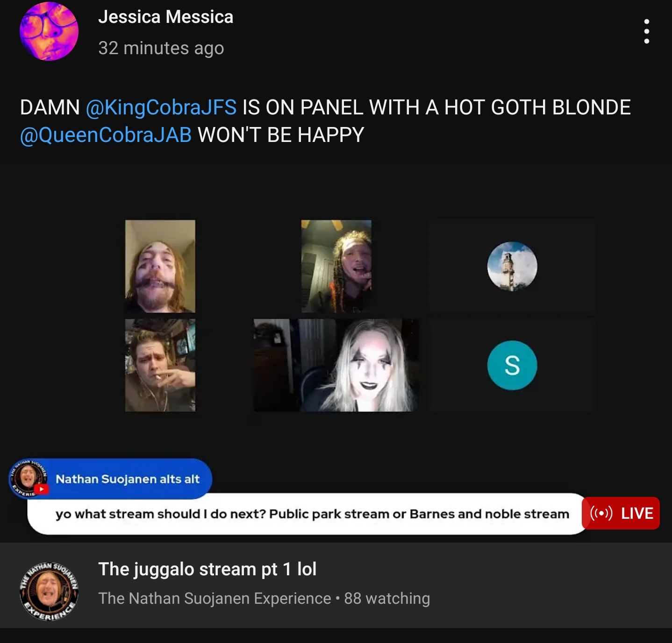
Task: Open the Nathan Suojanen Experience channel avatar
Action: [x=49, y=592]
